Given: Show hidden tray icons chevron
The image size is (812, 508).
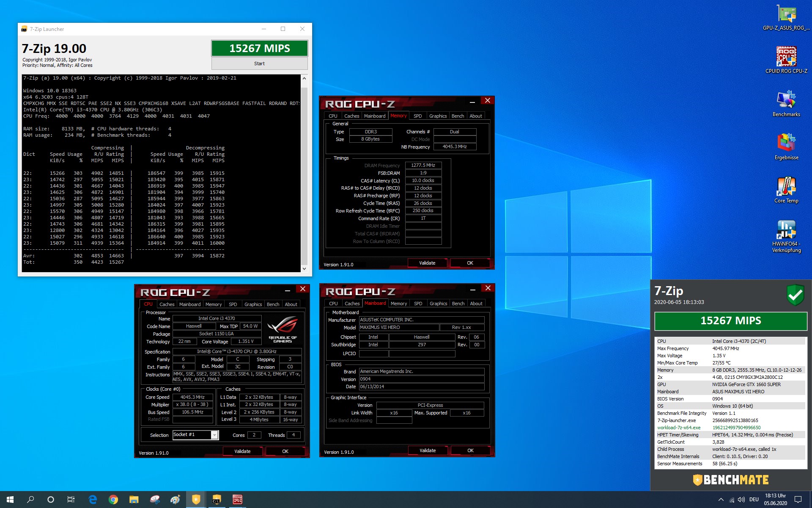Looking at the screenshot, I should pyautogui.click(x=721, y=500).
